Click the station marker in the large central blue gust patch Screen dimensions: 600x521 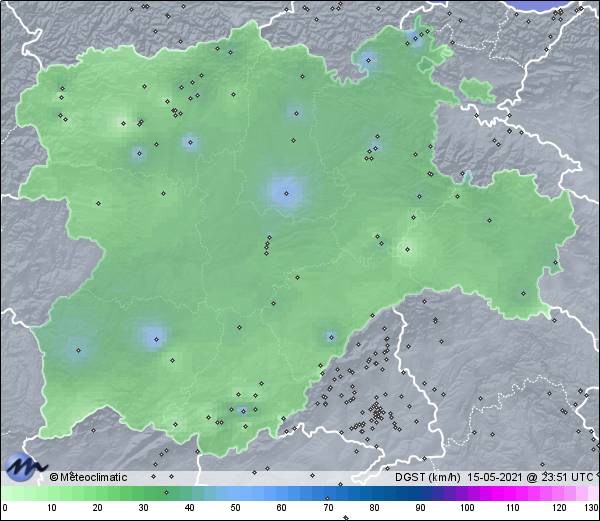(287, 194)
